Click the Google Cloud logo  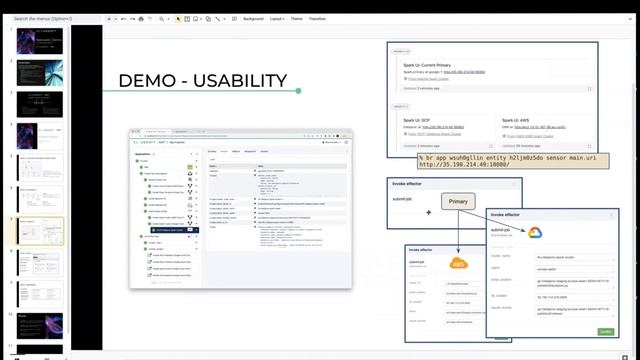coord(535,233)
